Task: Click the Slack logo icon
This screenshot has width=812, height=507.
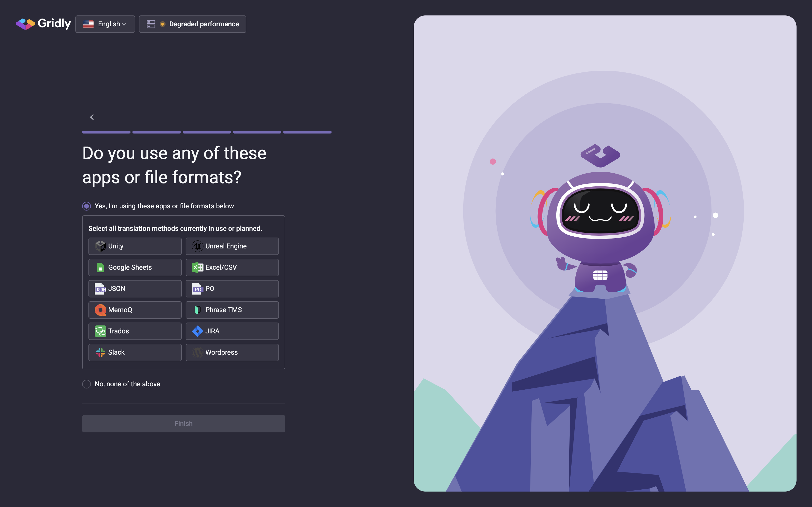Action: 100,352
